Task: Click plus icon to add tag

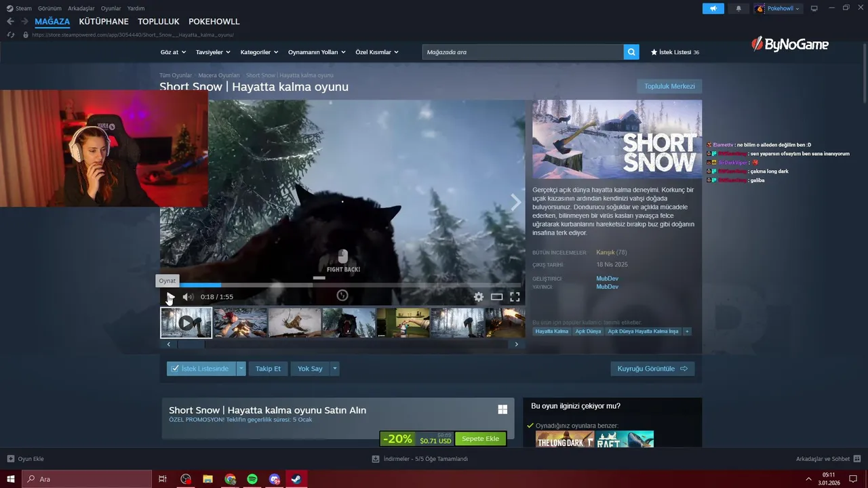Action: (x=687, y=331)
